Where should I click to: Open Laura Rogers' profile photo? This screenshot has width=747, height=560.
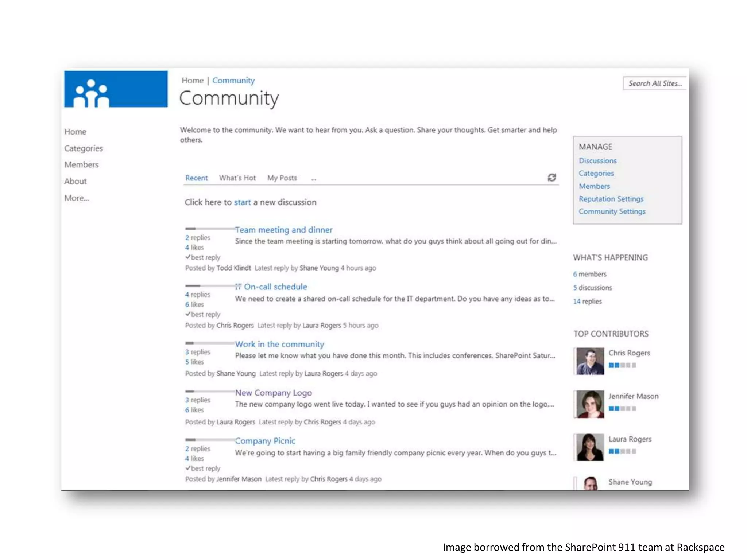[x=590, y=447]
